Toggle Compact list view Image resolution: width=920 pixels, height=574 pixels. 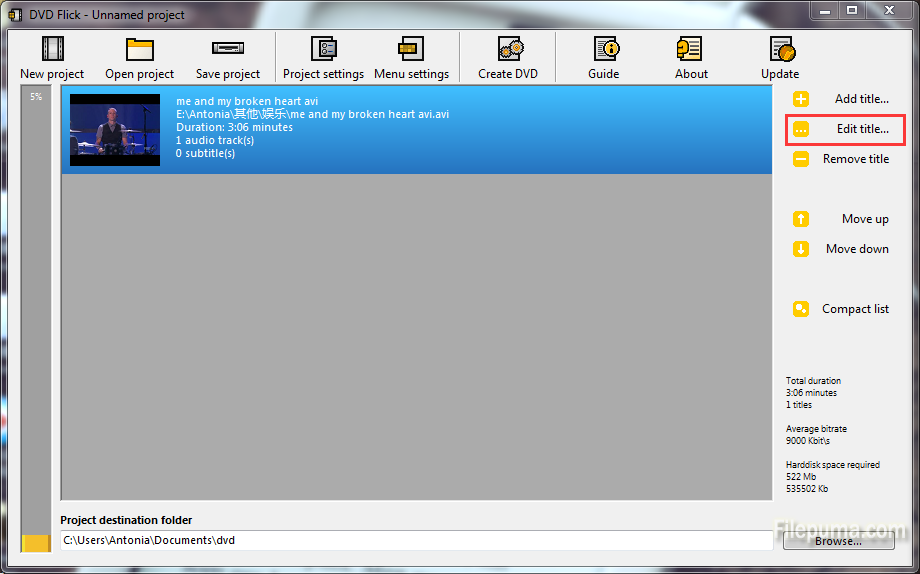click(841, 309)
